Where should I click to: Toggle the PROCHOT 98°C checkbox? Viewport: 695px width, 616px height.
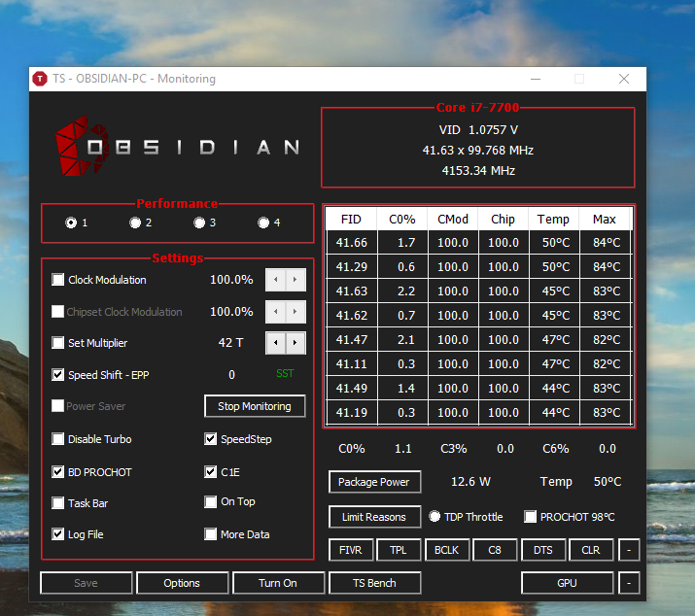click(x=530, y=517)
